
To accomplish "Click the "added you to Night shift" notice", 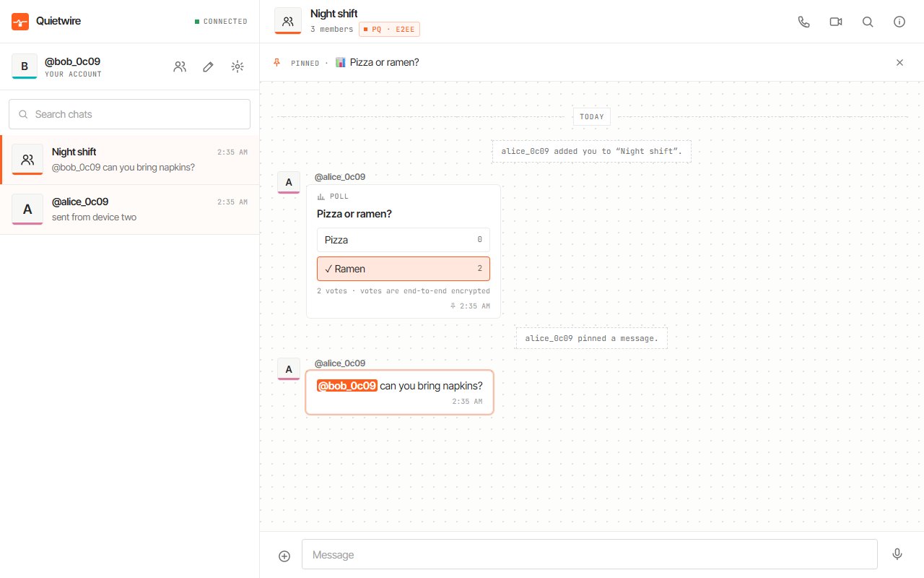I will 592,152.
